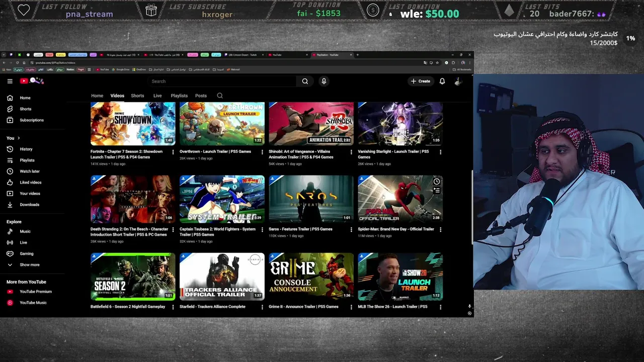
Task: Open Fortnite Chapter 7 Season 2 video title
Action: pyautogui.click(x=127, y=154)
